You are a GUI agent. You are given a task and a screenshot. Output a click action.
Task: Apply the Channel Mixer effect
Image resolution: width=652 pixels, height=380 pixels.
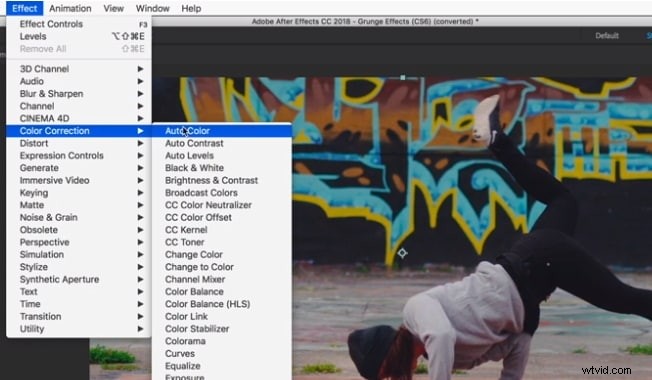(x=222, y=279)
